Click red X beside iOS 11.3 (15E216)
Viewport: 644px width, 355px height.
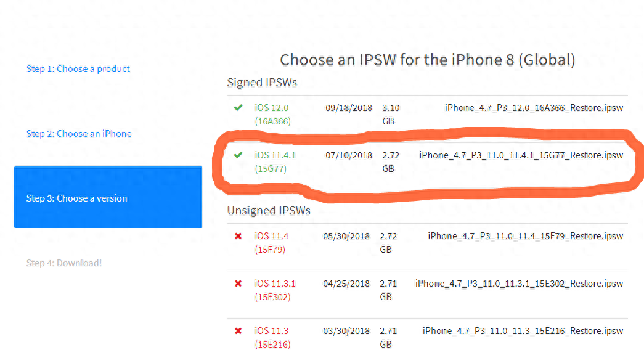tap(238, 331)
